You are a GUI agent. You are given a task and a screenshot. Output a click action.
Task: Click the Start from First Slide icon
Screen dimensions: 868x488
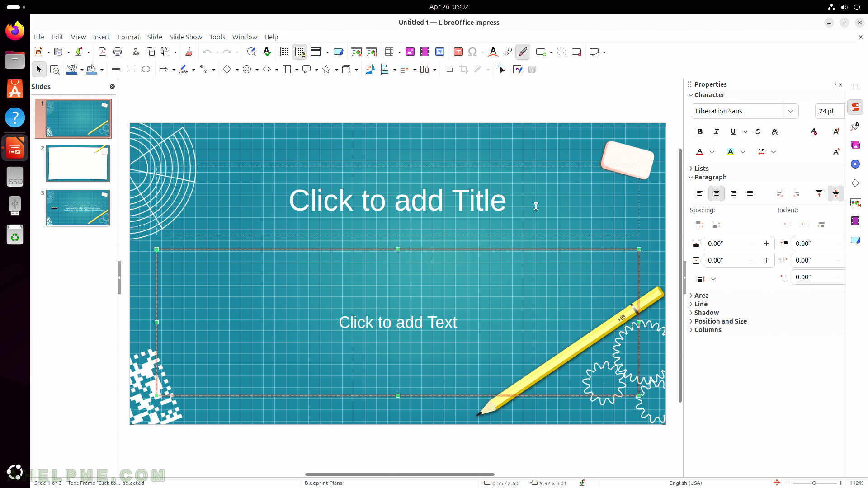[x=356, y=52]
